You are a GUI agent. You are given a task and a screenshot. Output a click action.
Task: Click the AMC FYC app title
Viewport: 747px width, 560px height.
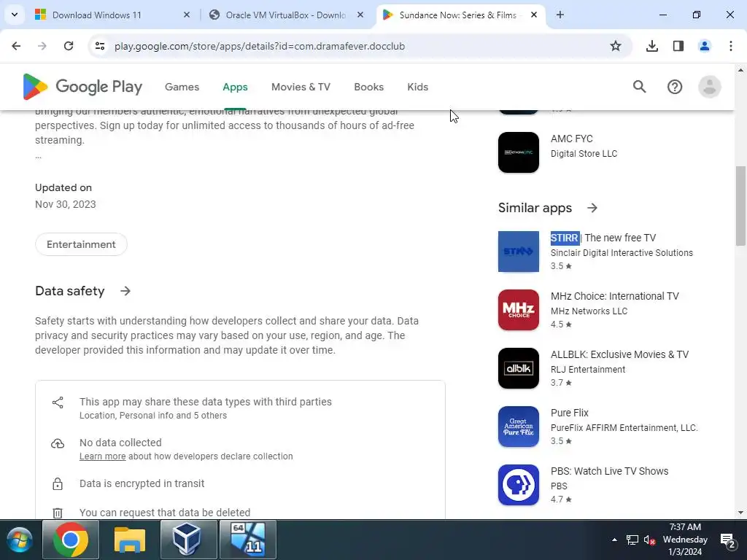click(x=572, y=139)
